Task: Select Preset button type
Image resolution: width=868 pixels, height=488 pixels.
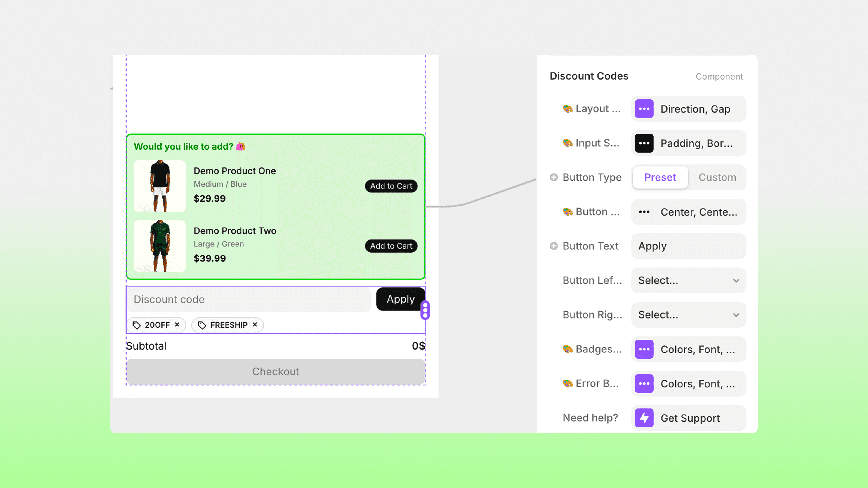Action: click(660, 177)
